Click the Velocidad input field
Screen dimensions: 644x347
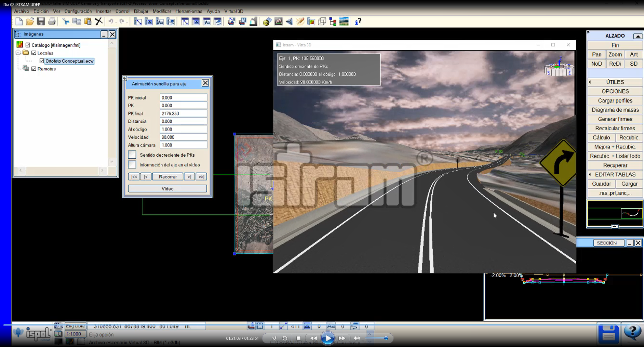[183, 137]
